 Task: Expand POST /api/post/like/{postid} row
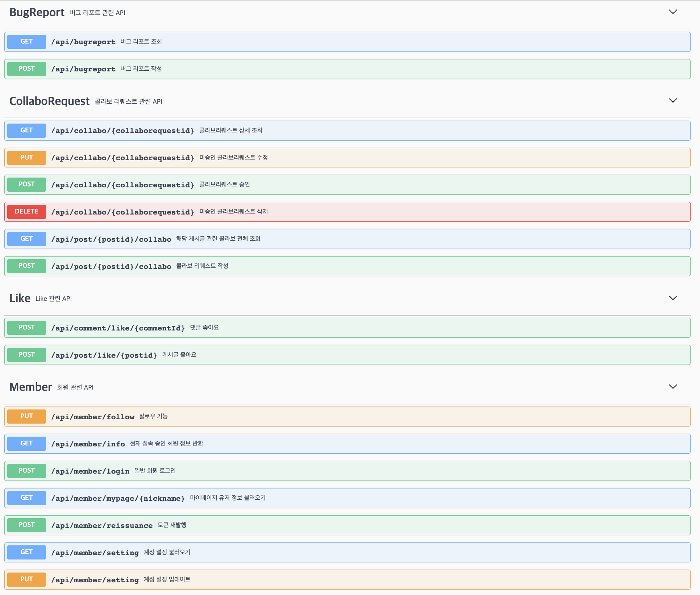coord(104,355)
